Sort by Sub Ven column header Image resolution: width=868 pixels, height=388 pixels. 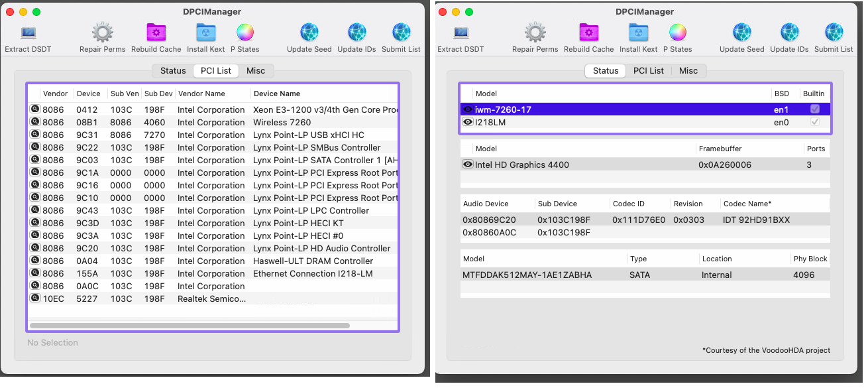click(125, 94)
